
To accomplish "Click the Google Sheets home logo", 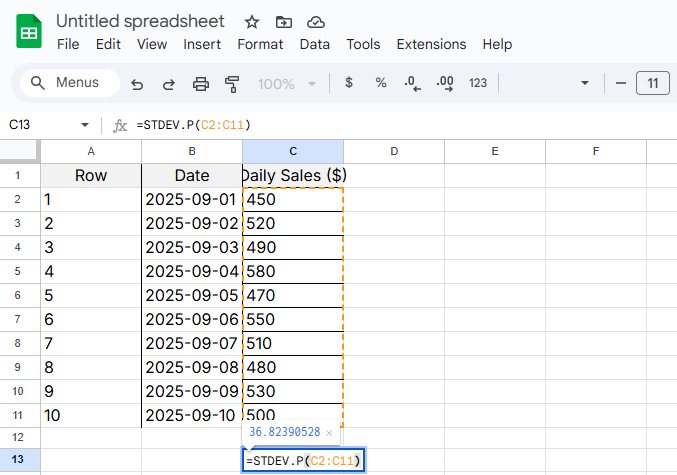I will (28, 33).
